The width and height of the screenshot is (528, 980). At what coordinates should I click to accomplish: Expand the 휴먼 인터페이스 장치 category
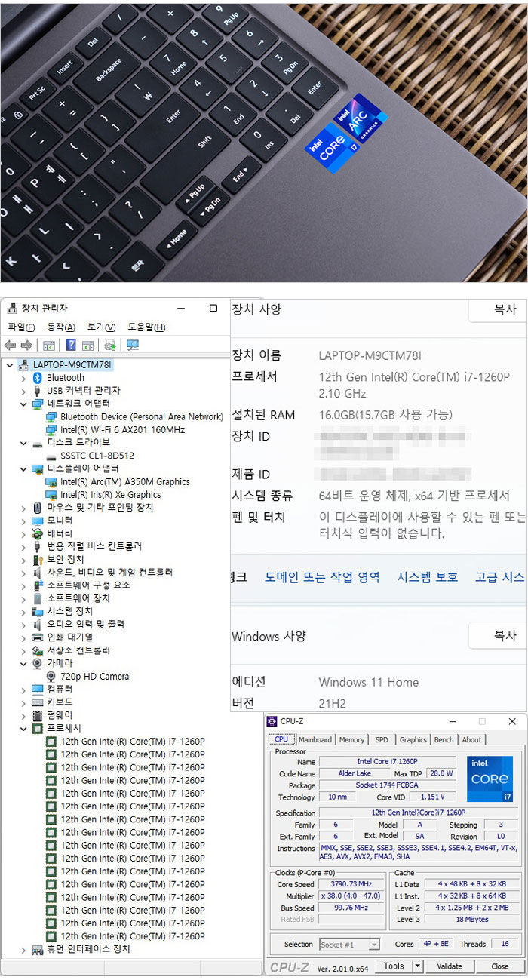23,949
